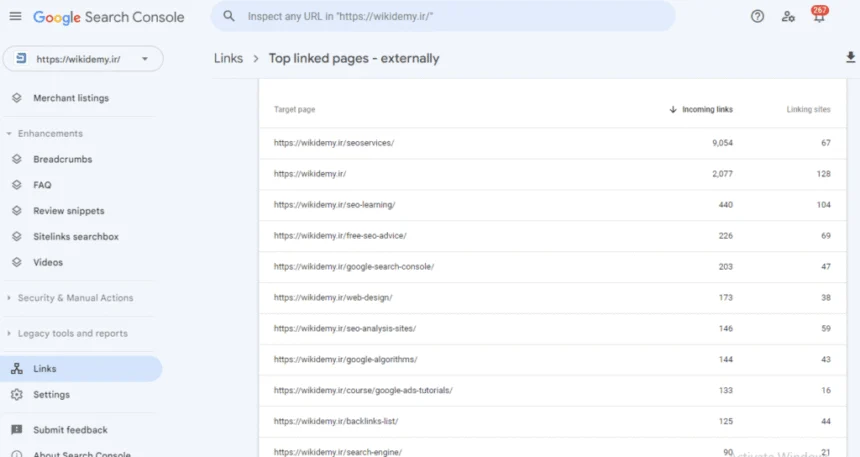The height and width of the screenshot is (457, 860).
Task: Open Breadcrumbs report
Action: pyautogui.click(x=63, y=160)
